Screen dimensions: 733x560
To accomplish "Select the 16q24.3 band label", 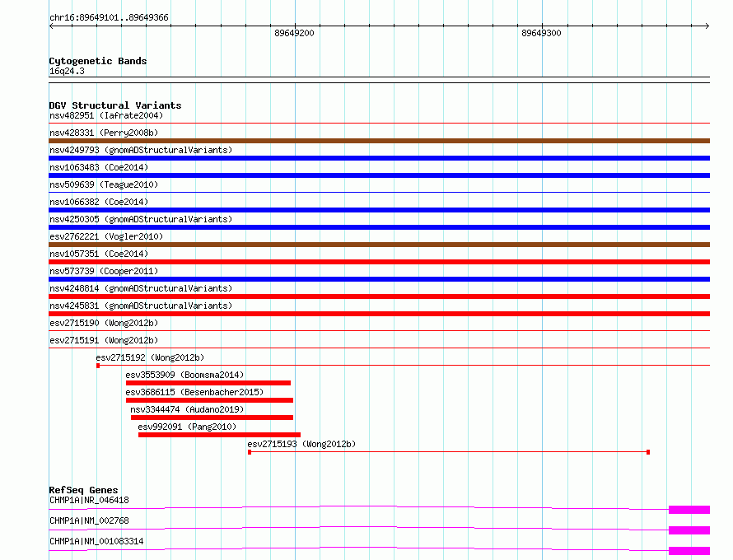I will 67,71.
